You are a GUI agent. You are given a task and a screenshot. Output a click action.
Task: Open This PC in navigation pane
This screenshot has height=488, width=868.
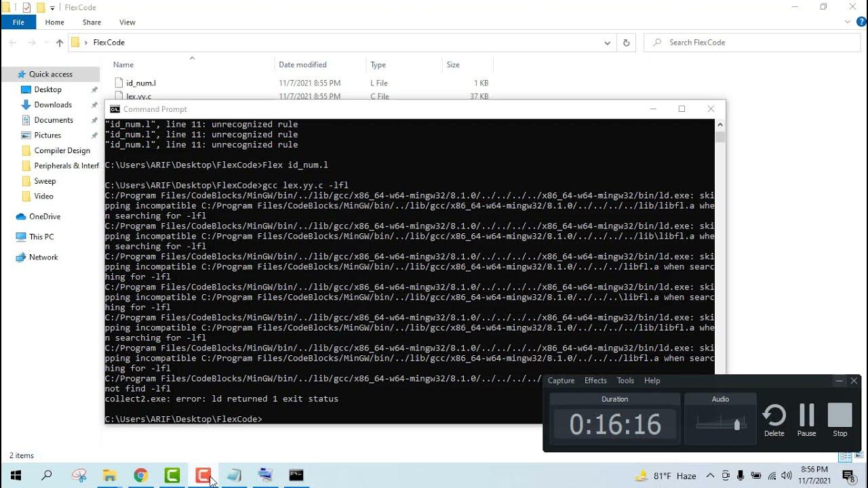[41, 237]
